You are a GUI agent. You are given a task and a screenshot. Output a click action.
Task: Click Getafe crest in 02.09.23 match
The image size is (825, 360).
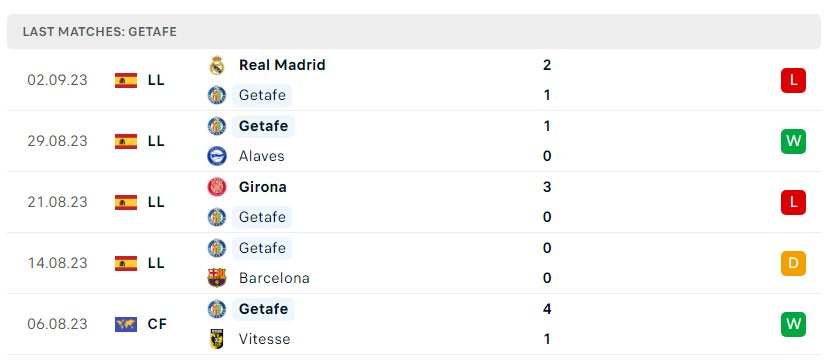(216, 95)
